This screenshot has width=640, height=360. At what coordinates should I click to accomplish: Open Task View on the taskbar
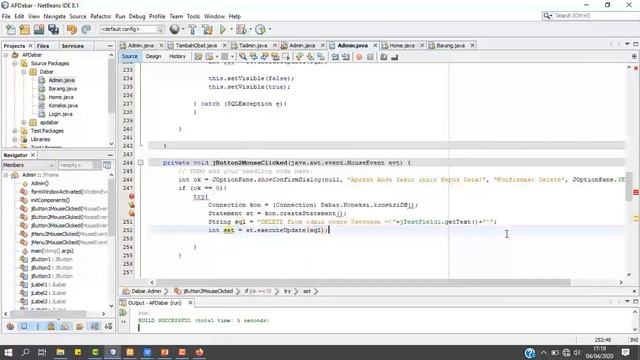click(42, 352)
